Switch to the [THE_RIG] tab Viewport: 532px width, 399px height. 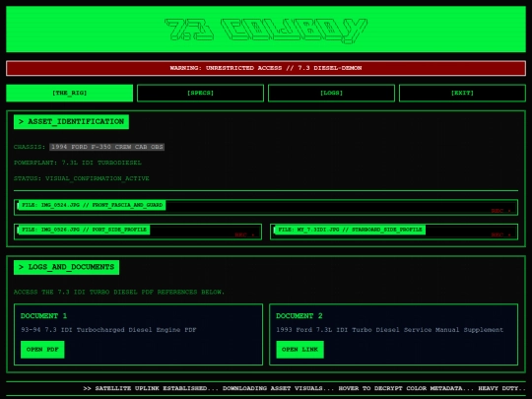(70, 93)
